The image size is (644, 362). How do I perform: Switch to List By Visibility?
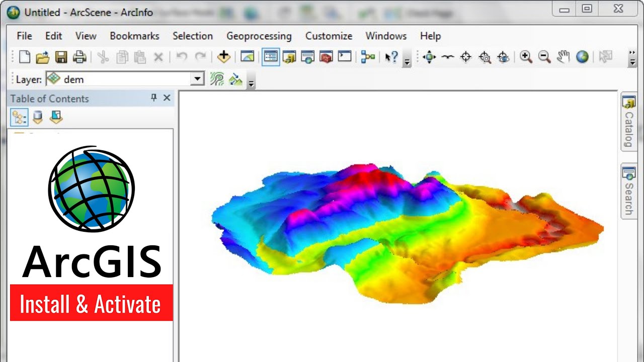(x=55, y=118)
